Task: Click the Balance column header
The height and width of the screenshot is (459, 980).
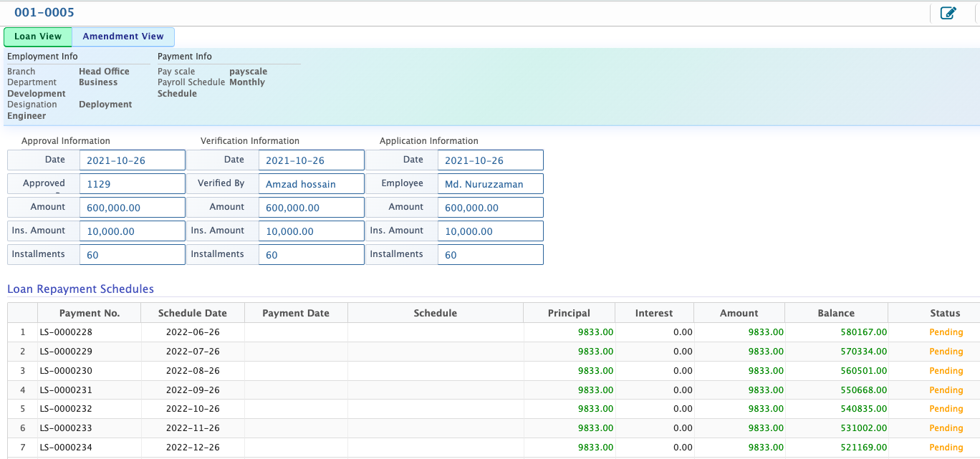Action: [836, 313]
